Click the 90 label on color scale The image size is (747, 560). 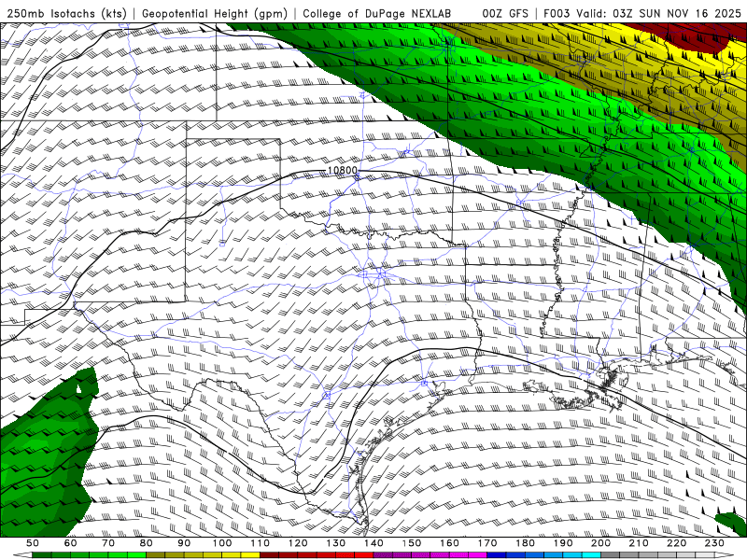(184, 543)
